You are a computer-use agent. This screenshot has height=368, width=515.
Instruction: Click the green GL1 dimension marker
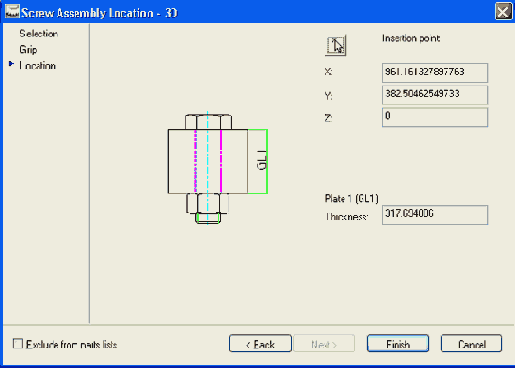[258, 161]
